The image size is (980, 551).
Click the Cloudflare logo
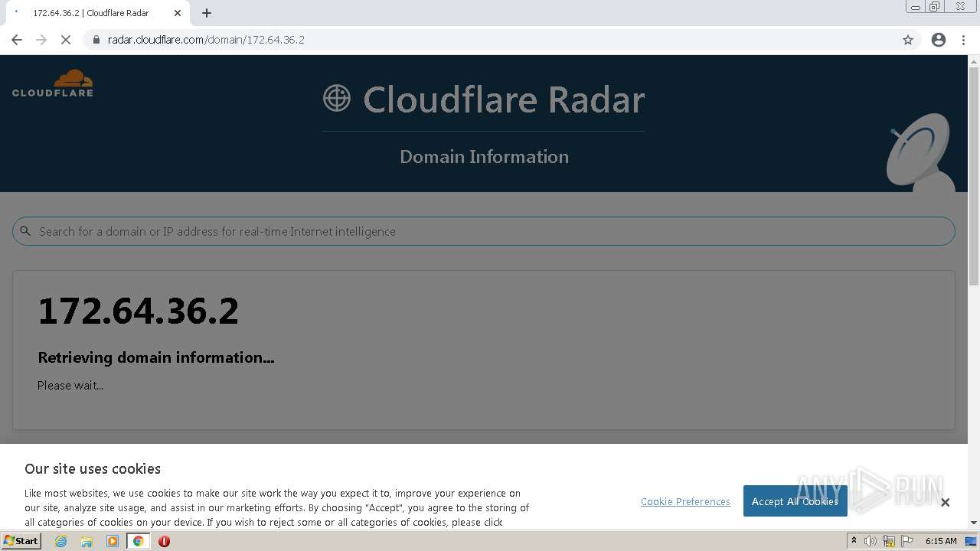(x=53, y=83)
